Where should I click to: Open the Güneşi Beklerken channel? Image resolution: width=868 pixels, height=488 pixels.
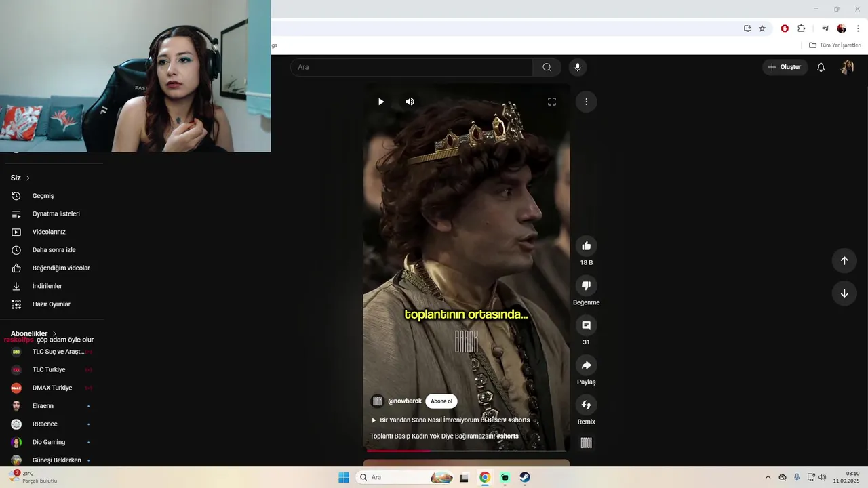point(52,460)
